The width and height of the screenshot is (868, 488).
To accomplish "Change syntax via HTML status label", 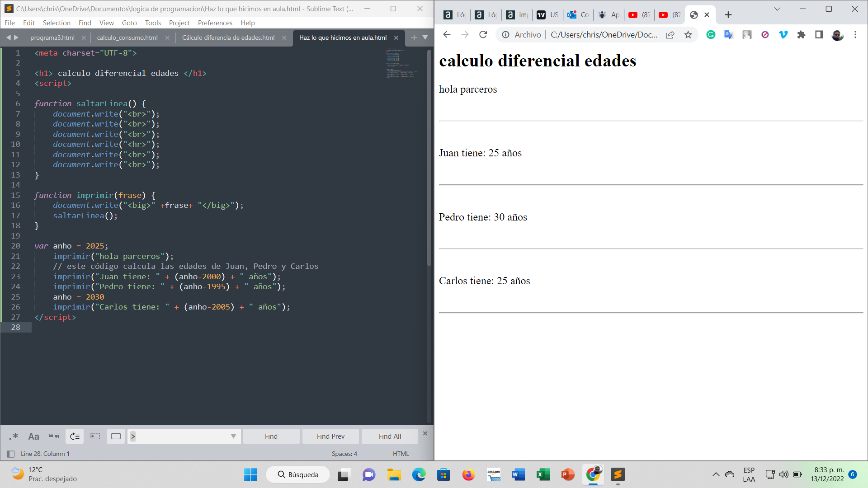I will point(401,454).
